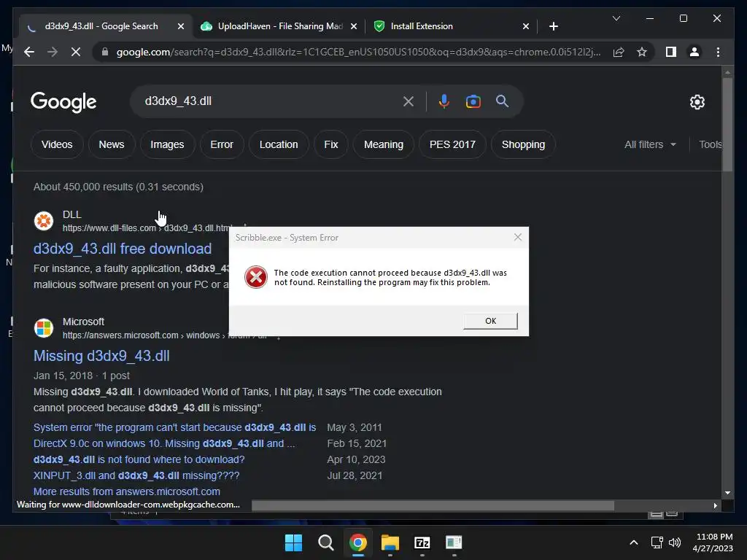Image resolution: width=747 pixels, height=560 pixels.
Task: Open Chrome profile avatar
Action: tap(694, 52)
